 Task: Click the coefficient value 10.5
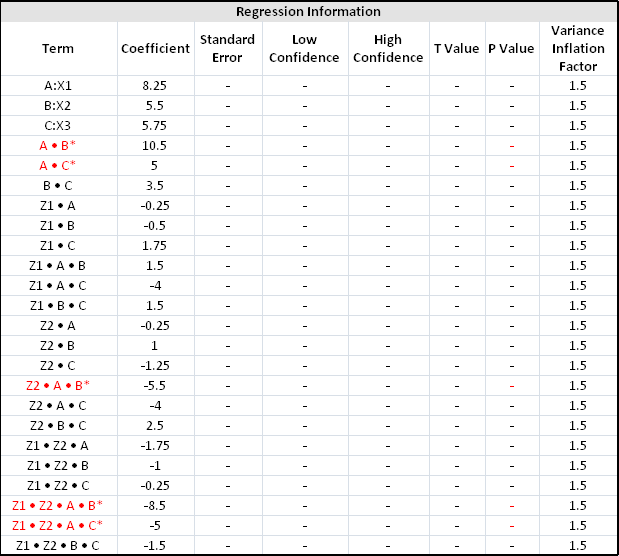(155, 145)
